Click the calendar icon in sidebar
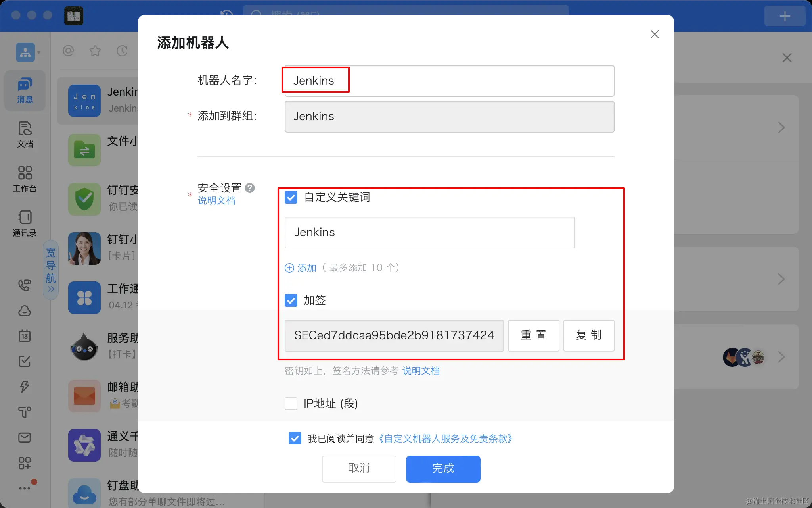The width and height of the screenshot is (812, 508). click(x=25, y=336)
